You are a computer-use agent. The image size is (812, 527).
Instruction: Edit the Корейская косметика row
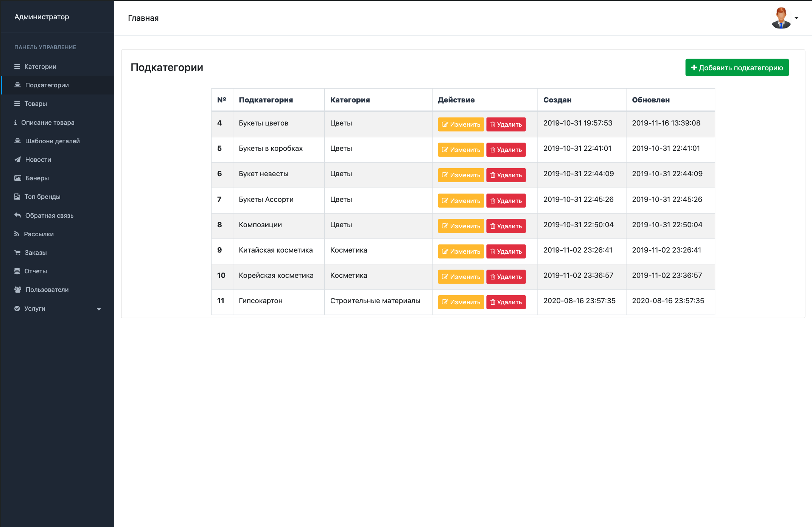[x=460, y=277]
